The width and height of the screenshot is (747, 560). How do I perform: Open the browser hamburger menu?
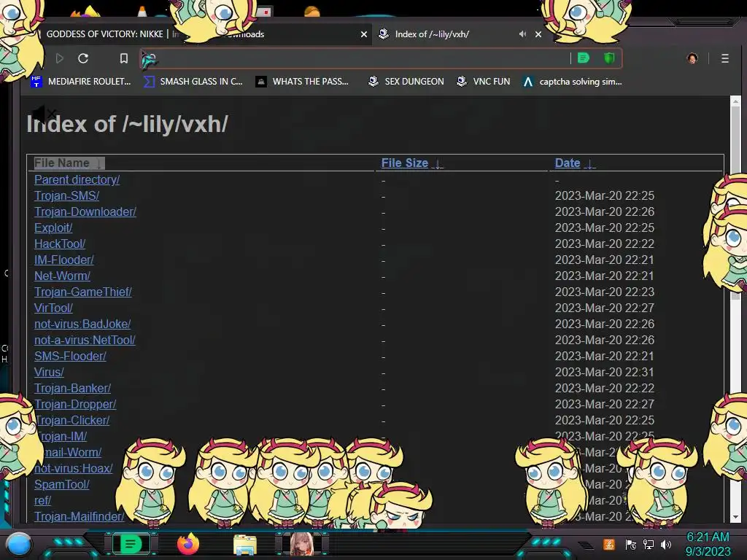point(724,58)
